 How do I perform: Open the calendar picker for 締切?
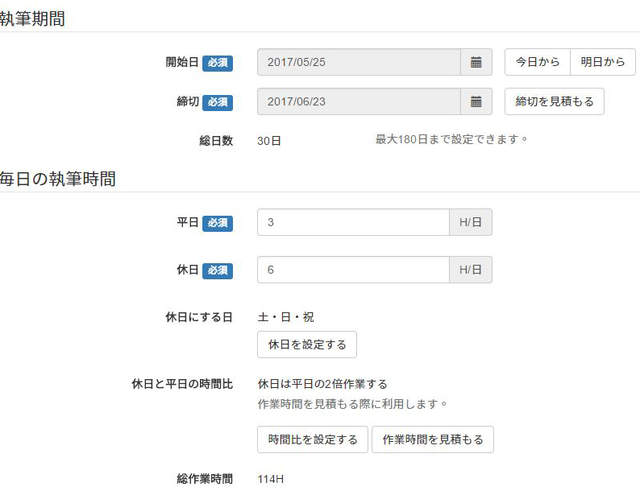tap(476, 101)
